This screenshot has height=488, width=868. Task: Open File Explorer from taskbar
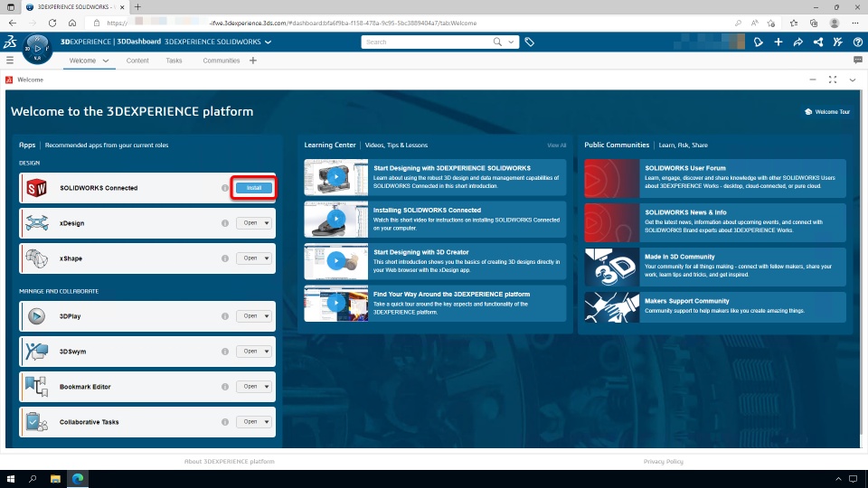(x=55, y=479)
